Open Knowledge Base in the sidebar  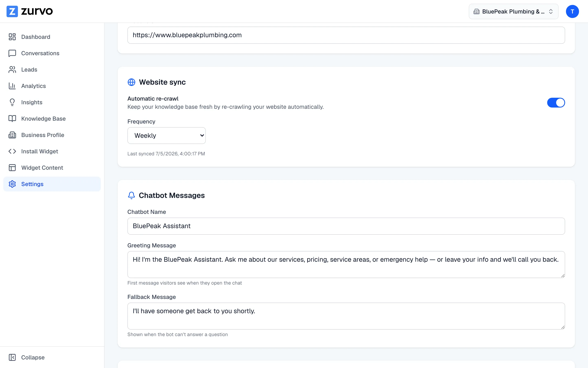point(52,119)
